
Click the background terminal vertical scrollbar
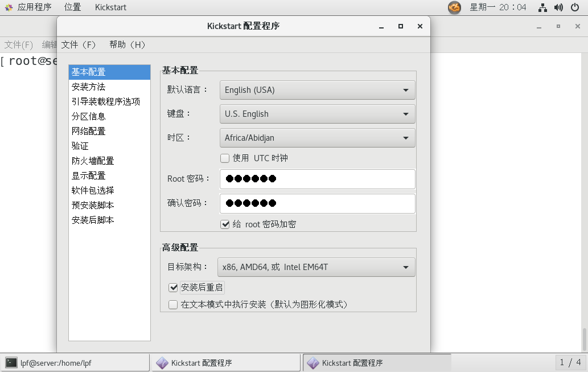584,339
